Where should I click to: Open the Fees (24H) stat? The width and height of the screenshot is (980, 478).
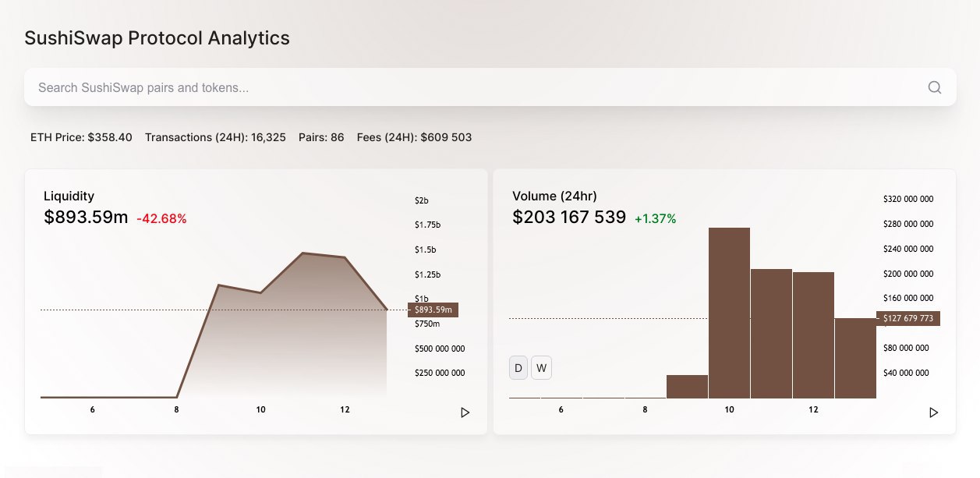414,137
